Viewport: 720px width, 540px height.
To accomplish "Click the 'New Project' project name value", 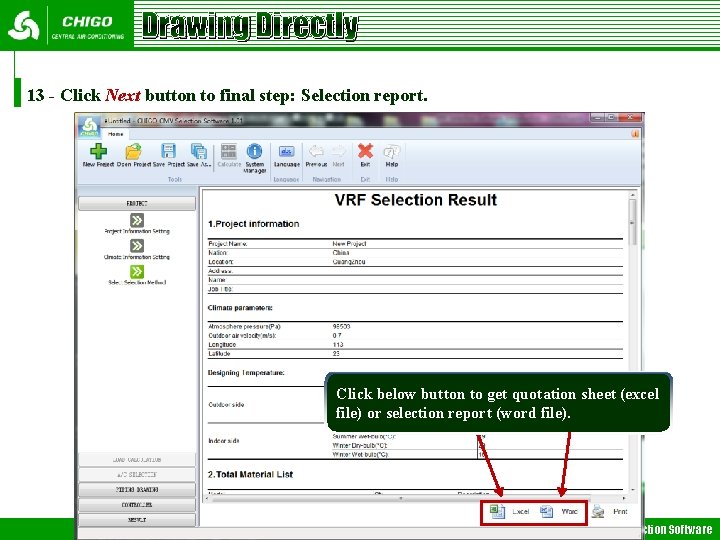I will 349,244.
